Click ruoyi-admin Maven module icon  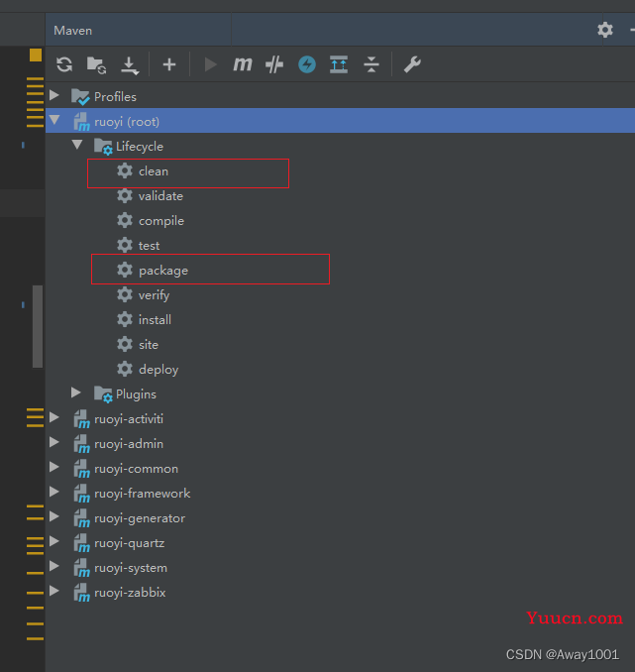(x=81, y=444)
